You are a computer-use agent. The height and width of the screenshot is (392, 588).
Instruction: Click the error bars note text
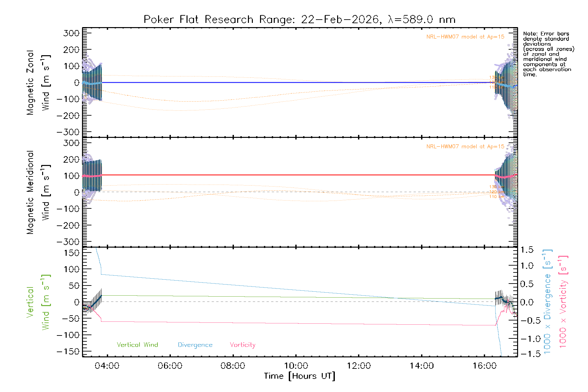(548, 54)
